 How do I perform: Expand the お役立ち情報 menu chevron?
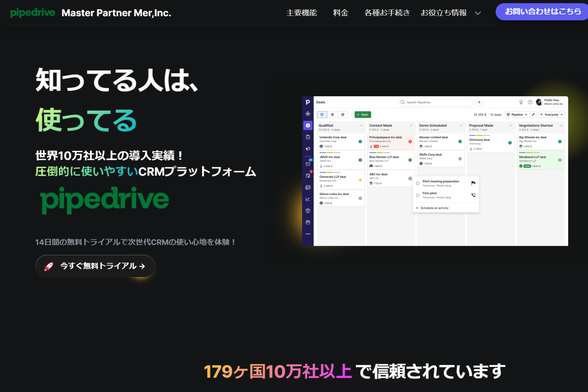click(x=478, y=13)
